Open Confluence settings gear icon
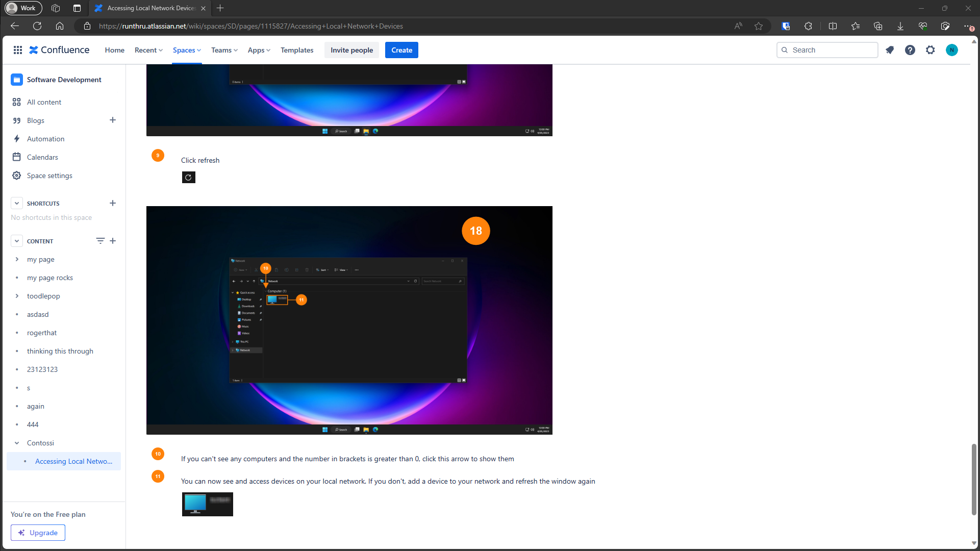980x551 pixels. point(931,50)
